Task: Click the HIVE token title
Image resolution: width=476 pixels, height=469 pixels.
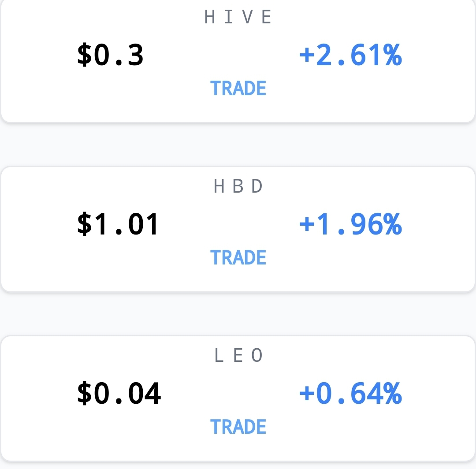Action: point(238,17)
